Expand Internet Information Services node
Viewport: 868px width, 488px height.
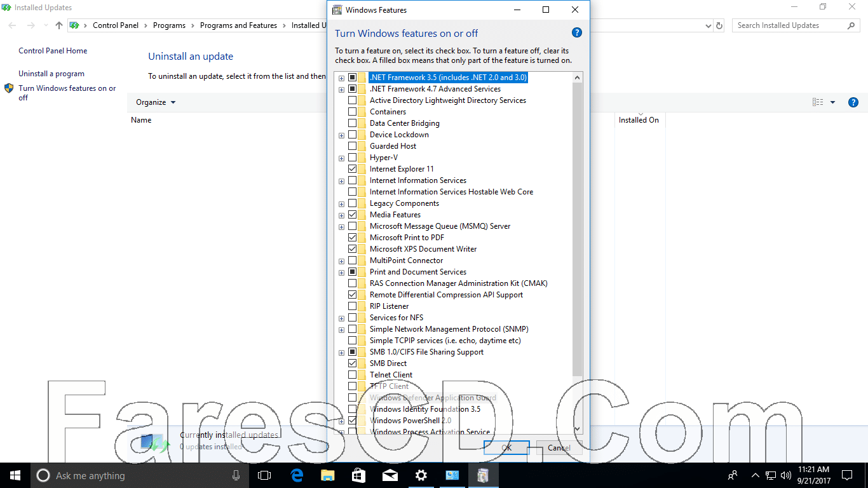pos(342,181)
